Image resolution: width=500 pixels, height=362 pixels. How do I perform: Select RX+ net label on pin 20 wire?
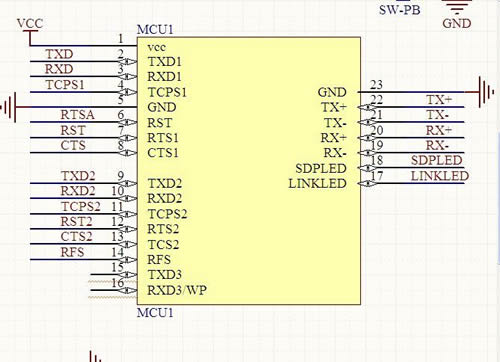coord(439,130)
